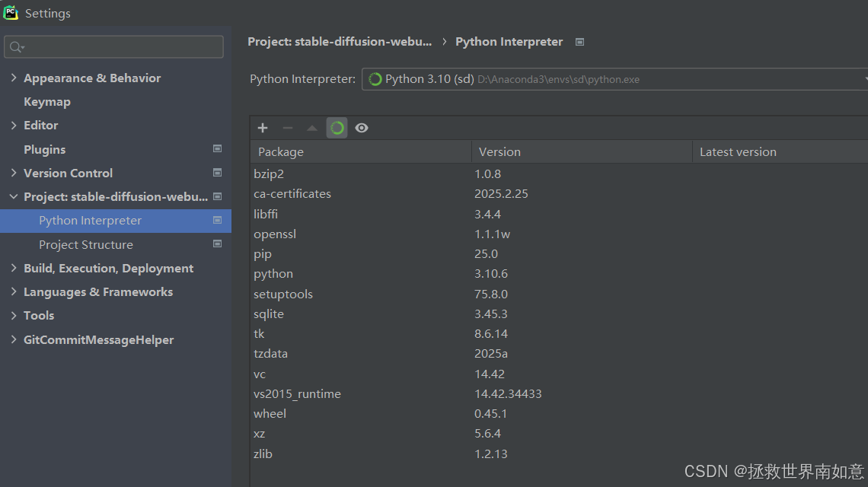
Task: Select the ca-certificates package row
Action: [559, 194]
